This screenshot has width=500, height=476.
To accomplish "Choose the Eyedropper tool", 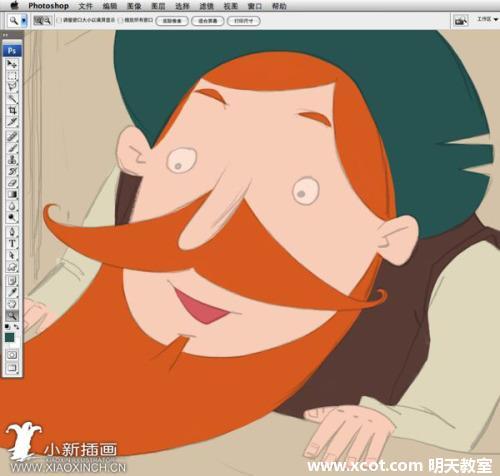I will (x=12, y=292).
